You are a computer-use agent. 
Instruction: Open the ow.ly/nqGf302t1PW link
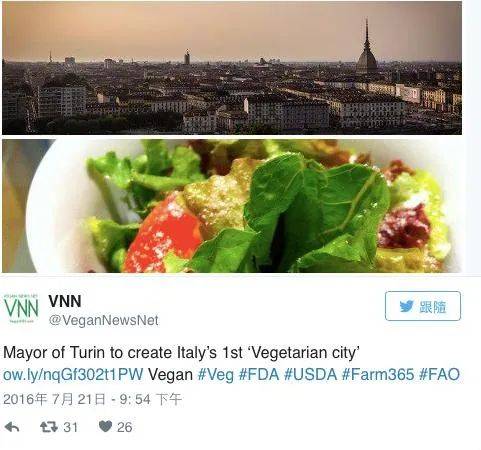(x=73, y=374)
